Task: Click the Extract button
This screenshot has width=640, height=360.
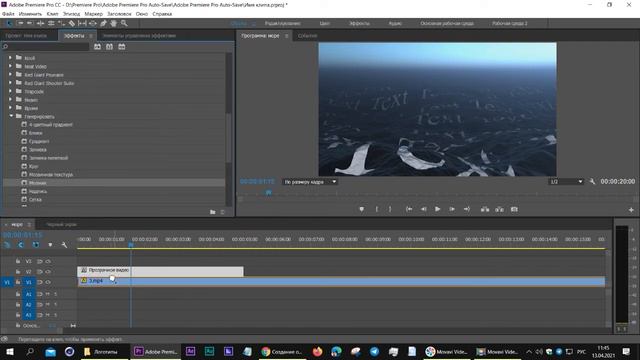Action: pyautogui.click(x=499, y=209)
